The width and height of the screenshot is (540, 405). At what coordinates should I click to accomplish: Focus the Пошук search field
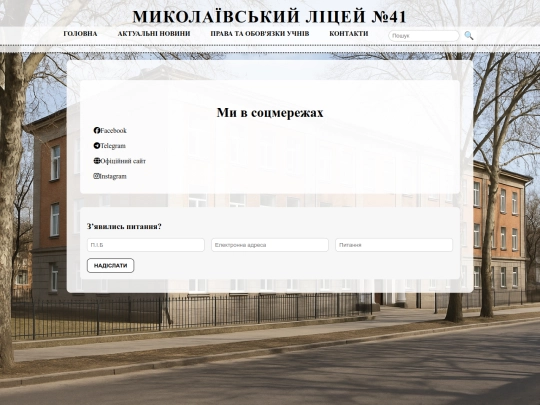tap(424, 36)
